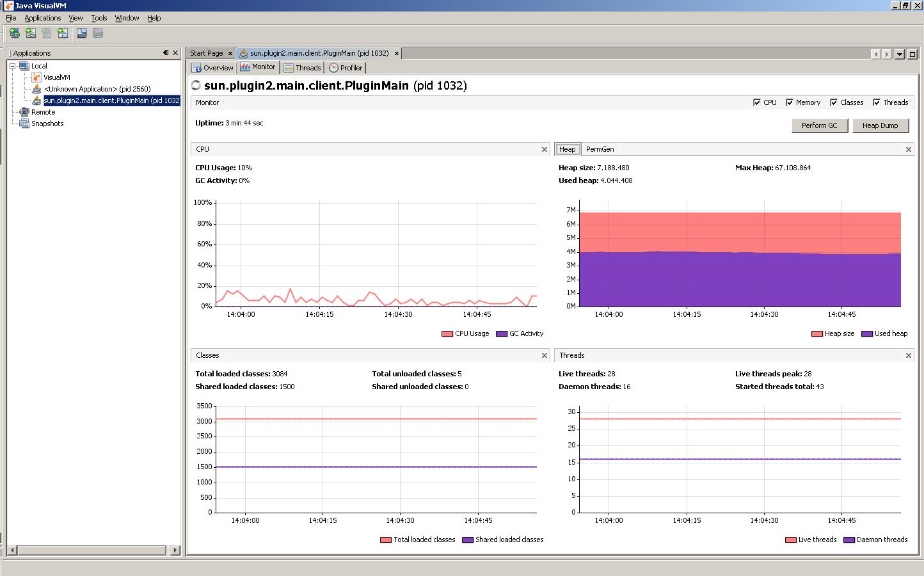This screenshot has width=924, height=576.
Task: Switch to the Threads tab
Action: coord(302,68)
